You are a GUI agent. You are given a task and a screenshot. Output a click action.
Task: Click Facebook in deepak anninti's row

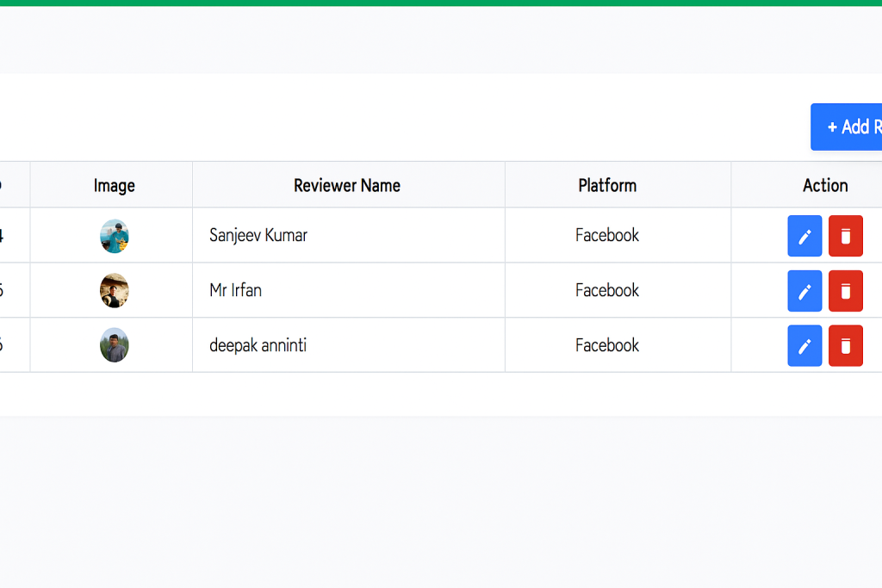(607, 345)
